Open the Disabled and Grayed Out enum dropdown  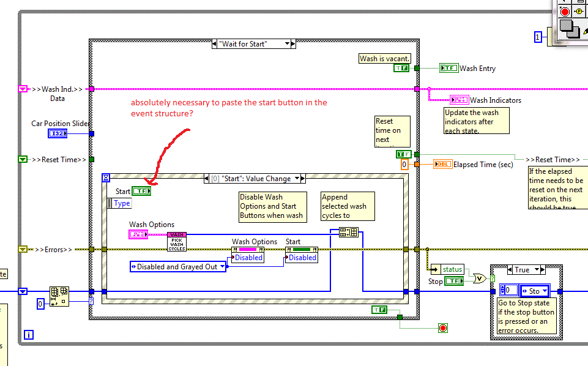tap(222, 267)
